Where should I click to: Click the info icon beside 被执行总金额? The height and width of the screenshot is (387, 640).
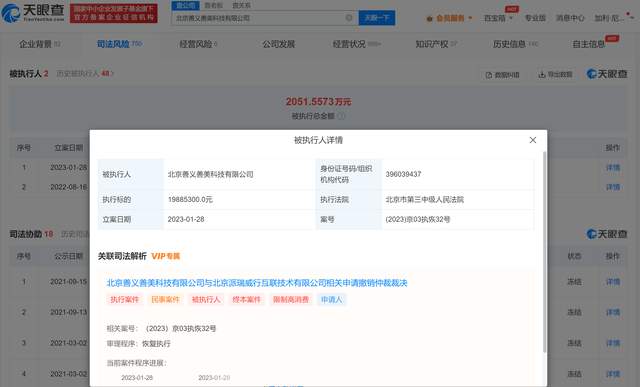point(341,116)
